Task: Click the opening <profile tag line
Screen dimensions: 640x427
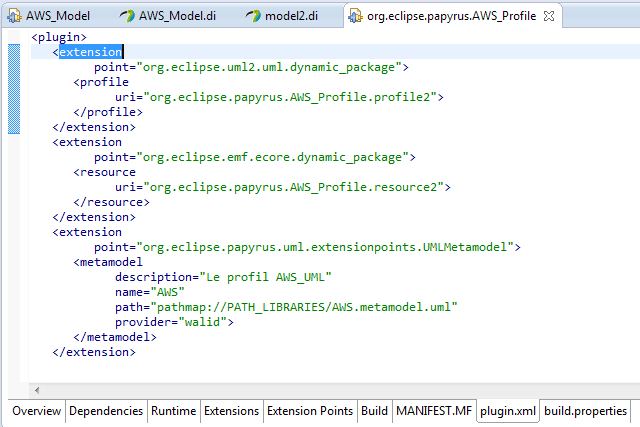Action: 101,82
